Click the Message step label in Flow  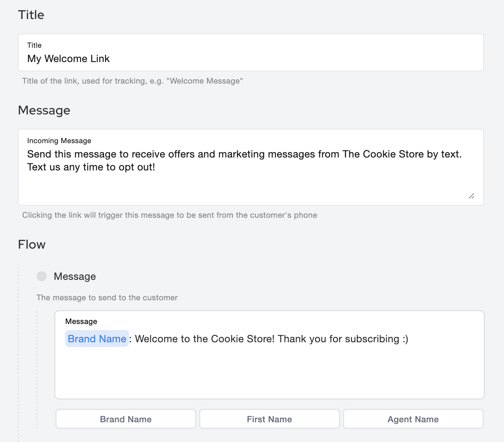(x=75, y=277)
